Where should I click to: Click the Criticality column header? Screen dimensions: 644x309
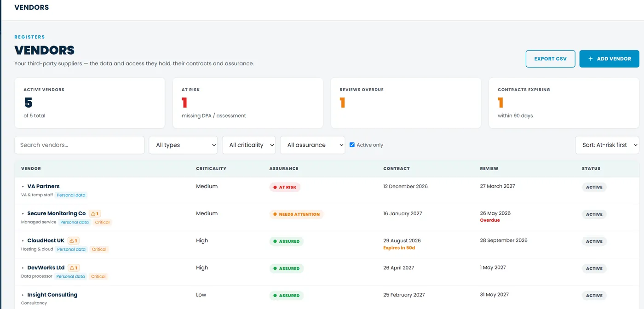pos(211,169)
